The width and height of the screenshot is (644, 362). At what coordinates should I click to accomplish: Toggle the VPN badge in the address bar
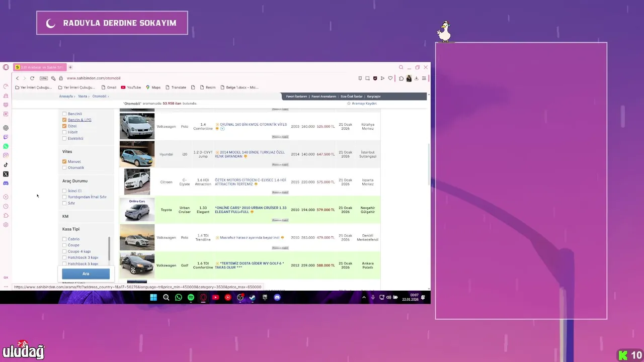click(44, 78)
